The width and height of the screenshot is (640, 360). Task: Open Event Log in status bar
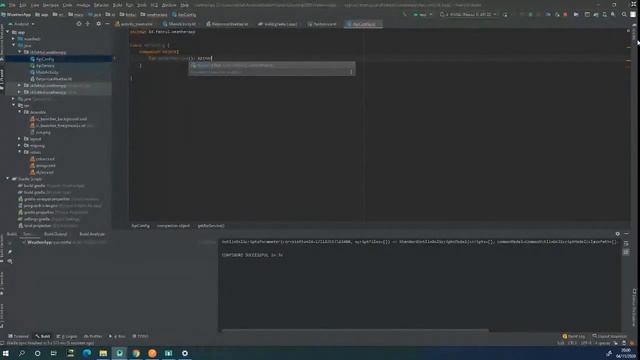pyautogui.click(x=573, y=336)
